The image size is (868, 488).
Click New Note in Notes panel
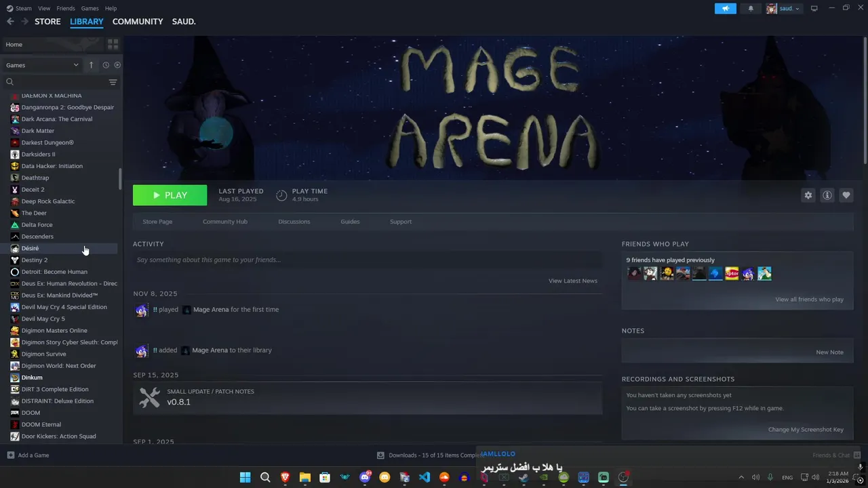click(x=829, y=352)
